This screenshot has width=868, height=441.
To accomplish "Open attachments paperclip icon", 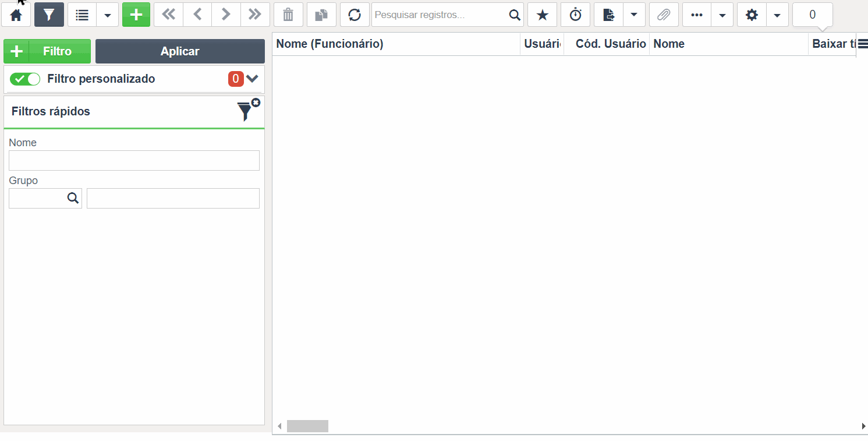I will pyautogui.click(x=664, y=15).
